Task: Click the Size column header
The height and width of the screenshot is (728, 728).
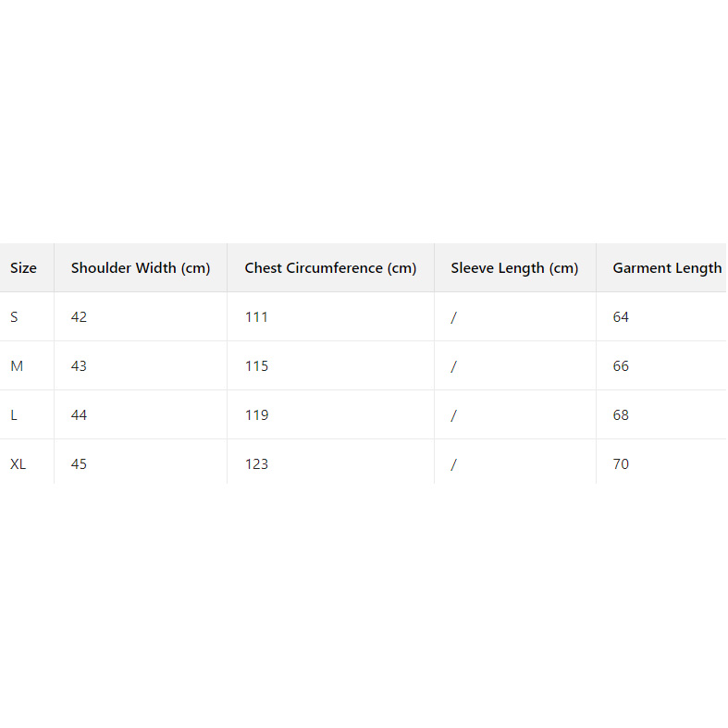Action: 23,268
